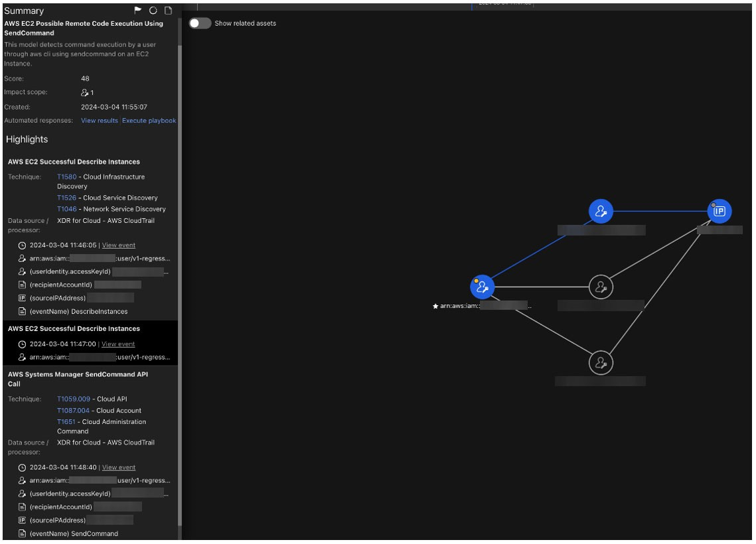Click the Summary panel vertical scrollbar

pyautogui.click(x=179, y=265)
